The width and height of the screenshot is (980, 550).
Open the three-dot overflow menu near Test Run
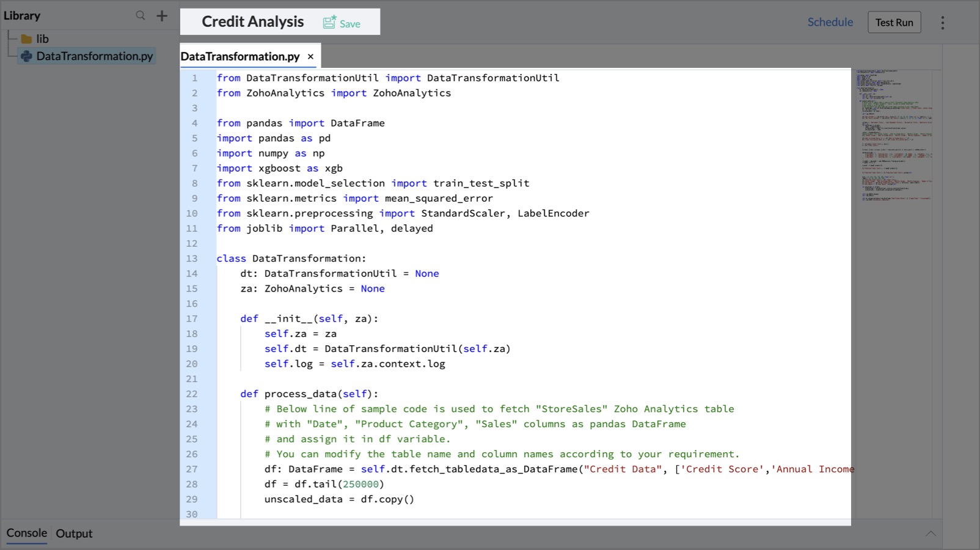point(943,22)
